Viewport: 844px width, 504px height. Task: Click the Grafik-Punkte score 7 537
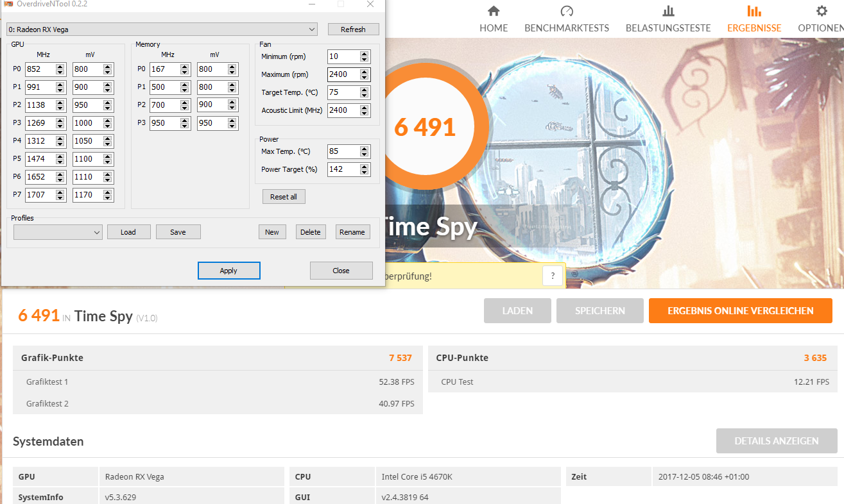[x=400, y=358]
